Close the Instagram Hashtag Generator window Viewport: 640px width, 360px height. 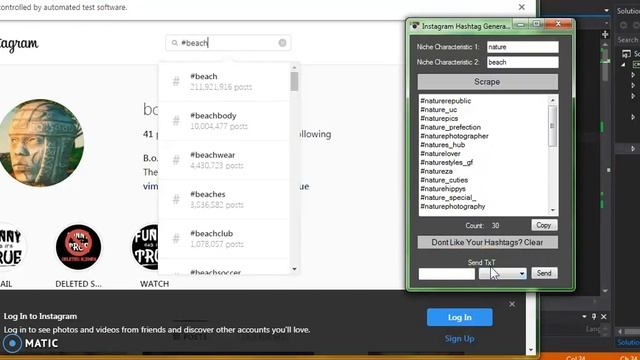[x=558, y=24]
